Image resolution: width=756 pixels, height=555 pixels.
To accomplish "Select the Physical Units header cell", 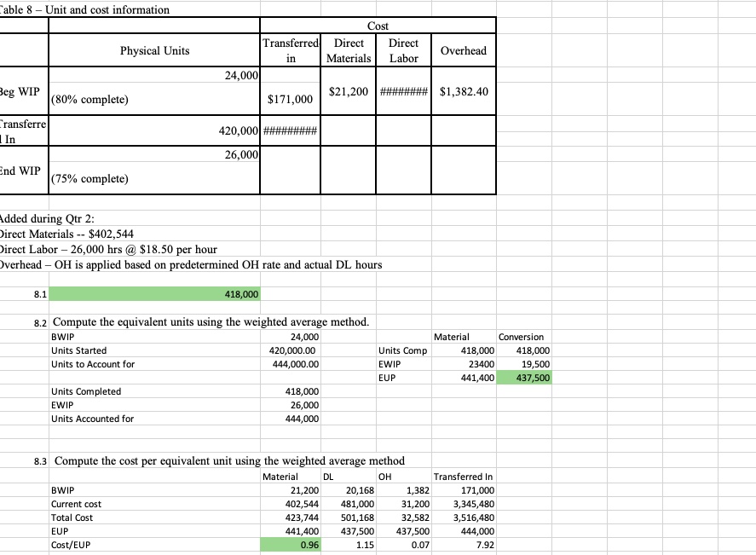I will 153,51.
